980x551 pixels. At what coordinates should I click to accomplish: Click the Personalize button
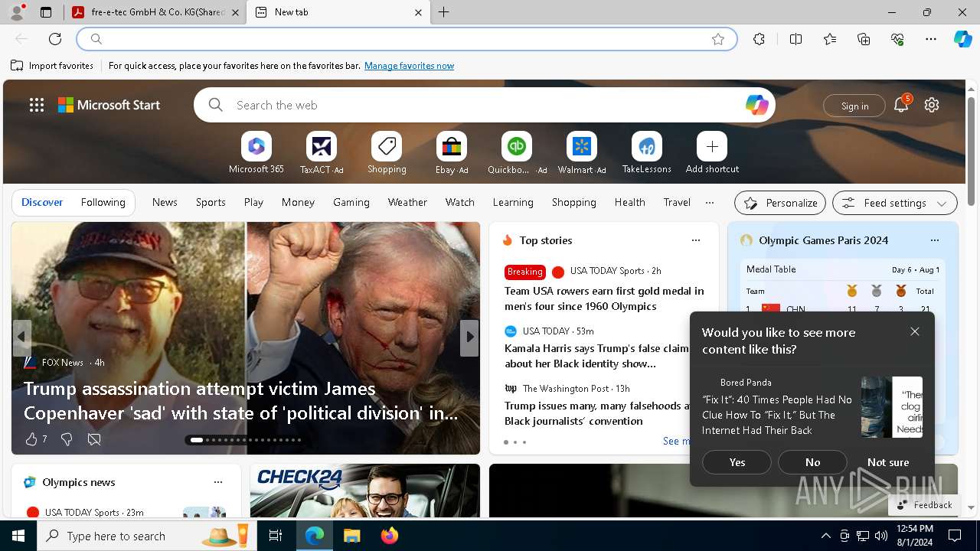[780, 203]
